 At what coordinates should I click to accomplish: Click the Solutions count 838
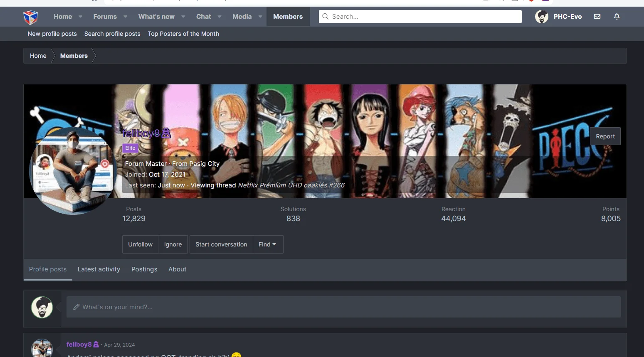click(x=293, y=219)
